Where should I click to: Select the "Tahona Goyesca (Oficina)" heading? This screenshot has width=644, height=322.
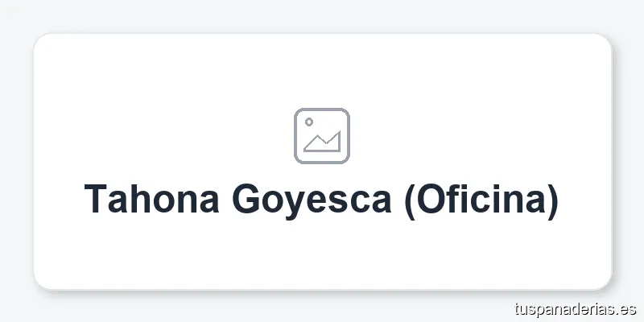click(322, 199)
